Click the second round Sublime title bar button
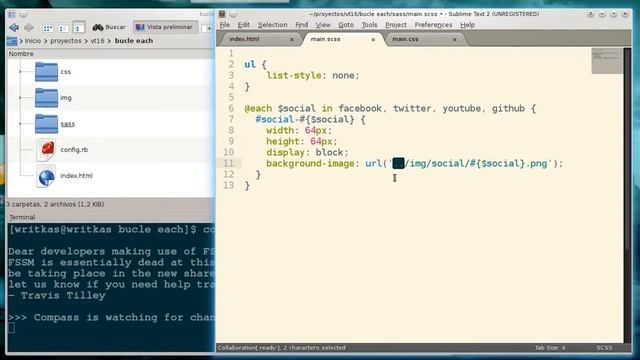 (x=233, y=14)
